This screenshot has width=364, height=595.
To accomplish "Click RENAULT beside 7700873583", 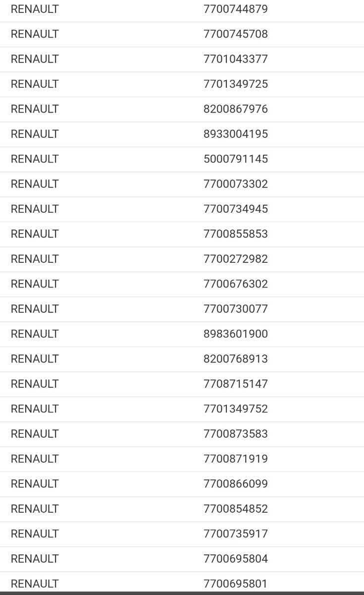I will [x=35, y=434].
